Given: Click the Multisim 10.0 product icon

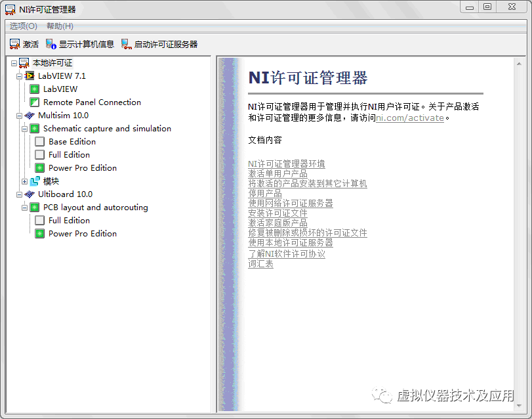Looking at the screenshot, I should (x=30, y=116).
